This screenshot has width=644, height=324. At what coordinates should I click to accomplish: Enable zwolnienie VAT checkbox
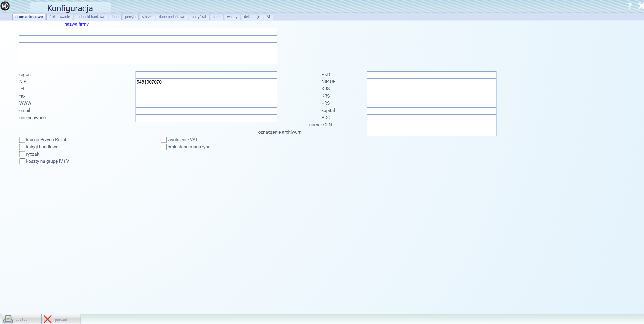pyautogui.click(x=164, y=140)
